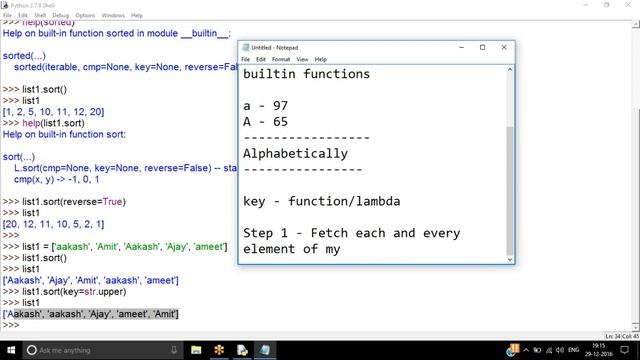Viewport: 640px width, 360px height.
Task: Click the 'sorted(...)' help heading line
Action: 24,56
